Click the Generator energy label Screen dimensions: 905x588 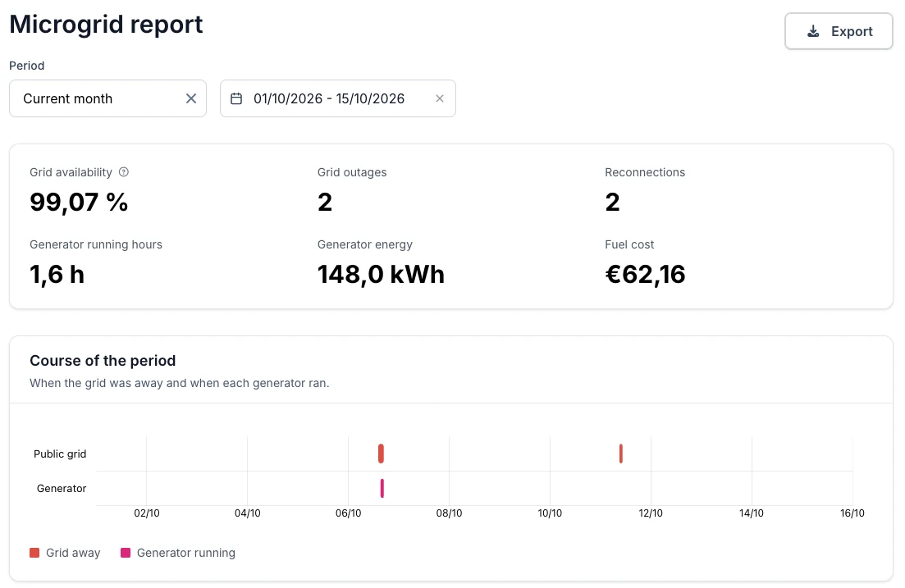pyautogui.click(x=365, y=244)
